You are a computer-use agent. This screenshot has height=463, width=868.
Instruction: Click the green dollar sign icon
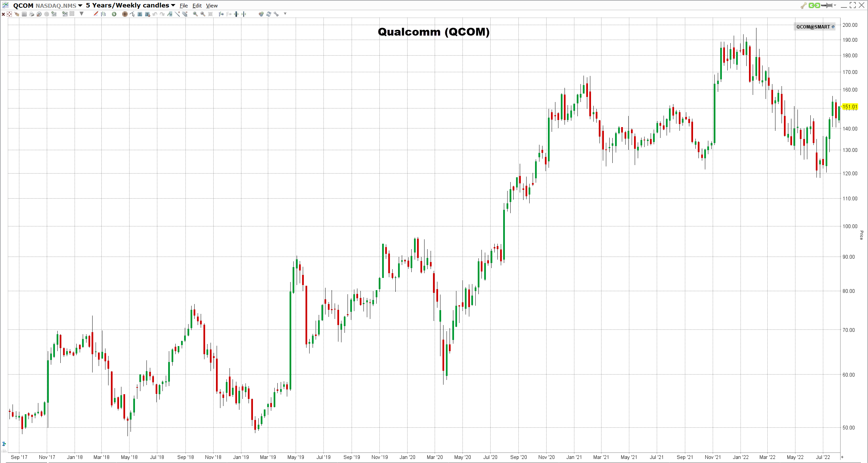(x=114, y=14)
